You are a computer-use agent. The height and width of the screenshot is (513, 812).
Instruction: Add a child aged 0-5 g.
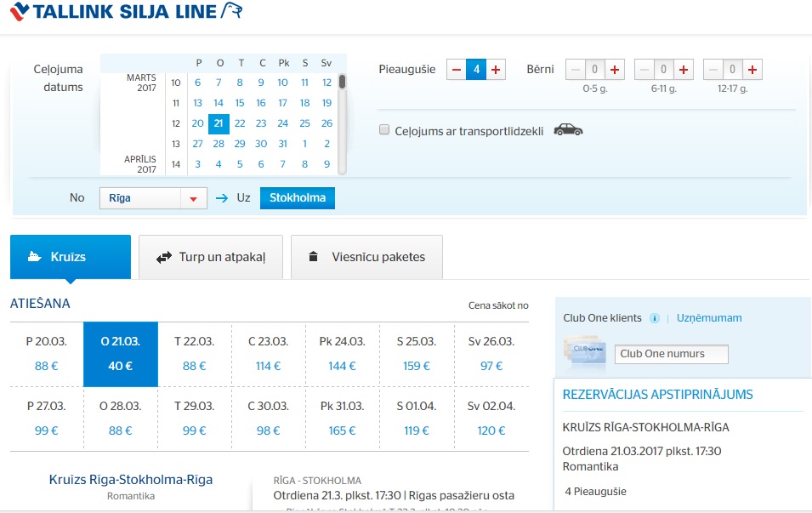tap(615, 70)
